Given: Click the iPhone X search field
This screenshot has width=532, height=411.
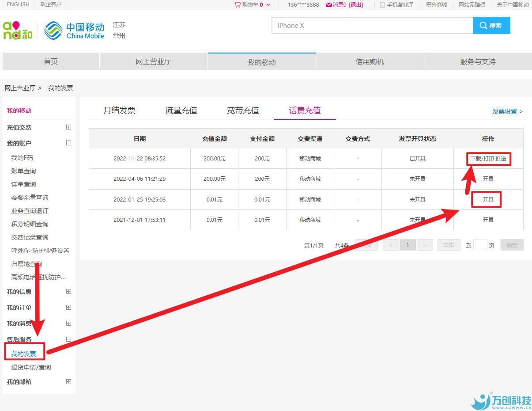Looking at the screenshot, I should 372,26.
